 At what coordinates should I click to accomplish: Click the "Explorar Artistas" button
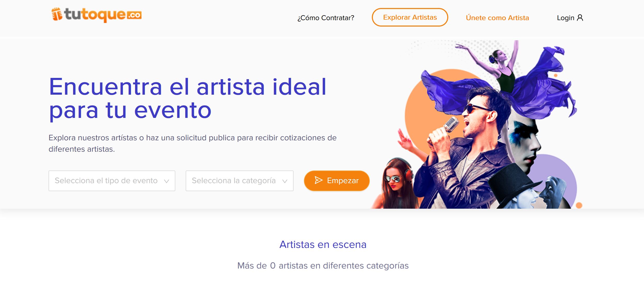(410, 17)
